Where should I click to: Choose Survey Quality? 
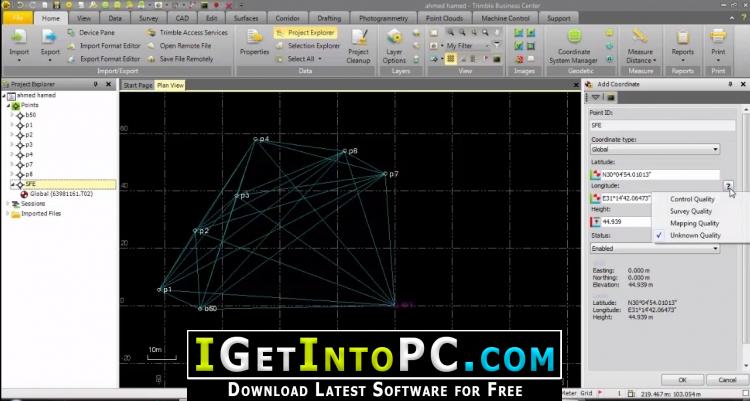click(x=691, y=211)
